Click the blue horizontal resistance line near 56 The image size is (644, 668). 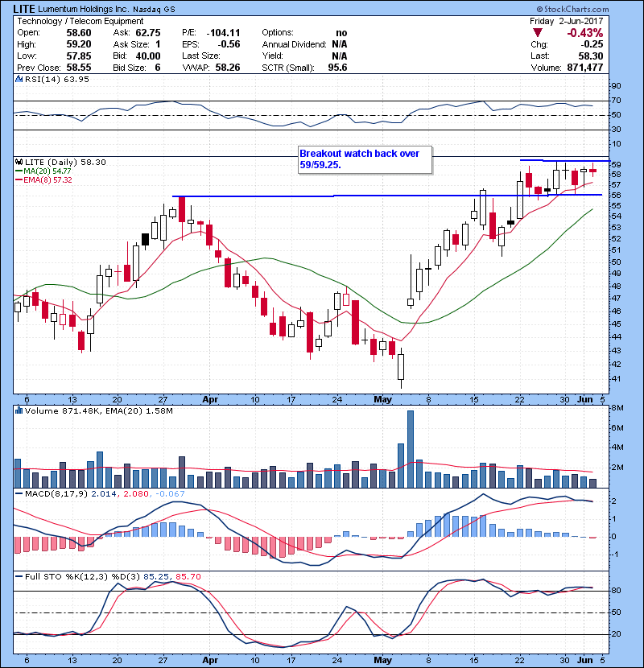(x=387, y=196)
